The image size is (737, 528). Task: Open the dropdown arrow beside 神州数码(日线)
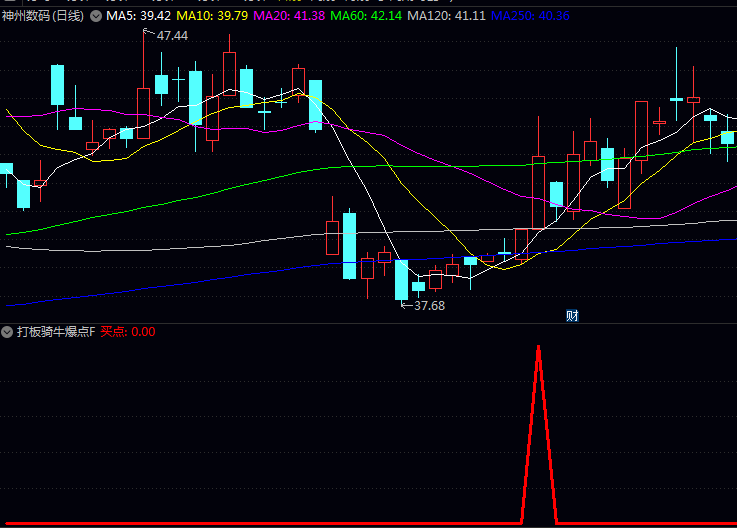click(x=95, y=17)
